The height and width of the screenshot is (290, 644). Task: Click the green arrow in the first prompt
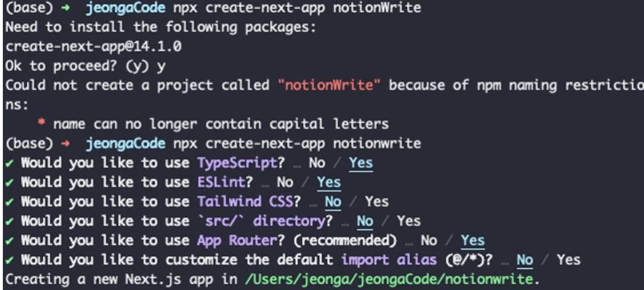click(x=65, y=8)
